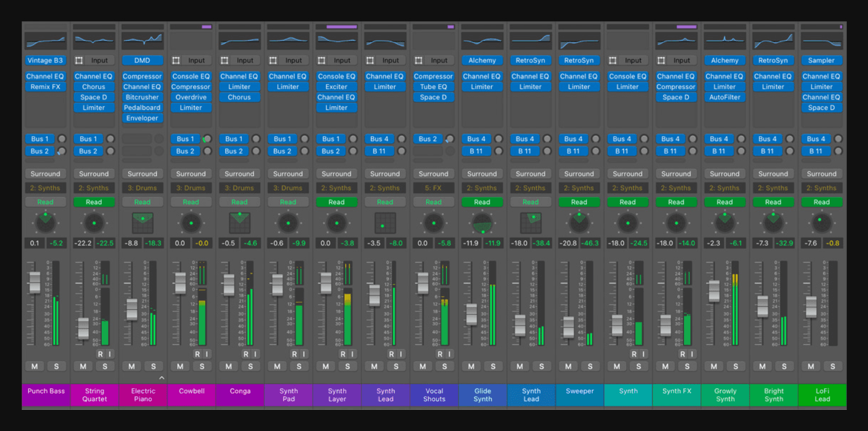Open the Remix FX plugin on Punch Bass
The image size is (868, 431).
click(x=46, y=86)
